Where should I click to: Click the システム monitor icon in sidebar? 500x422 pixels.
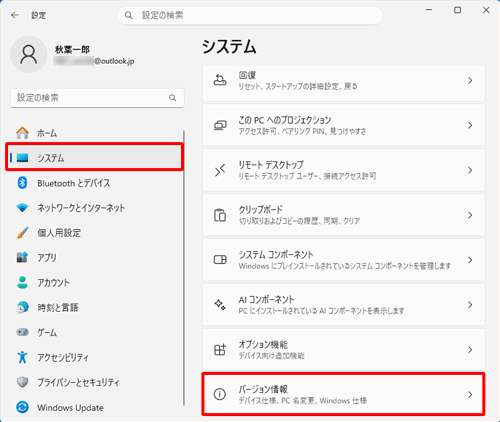[22, 157]
